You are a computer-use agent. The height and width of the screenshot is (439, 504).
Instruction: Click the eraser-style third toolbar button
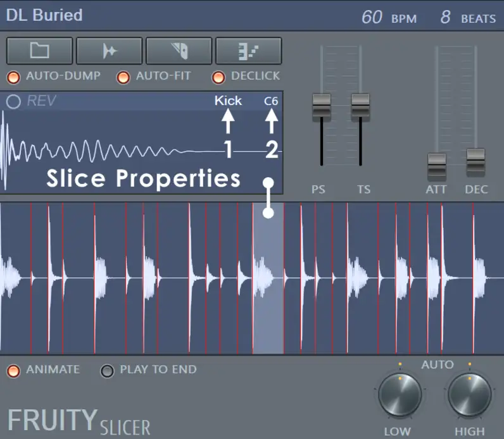(x=179, y=51)
